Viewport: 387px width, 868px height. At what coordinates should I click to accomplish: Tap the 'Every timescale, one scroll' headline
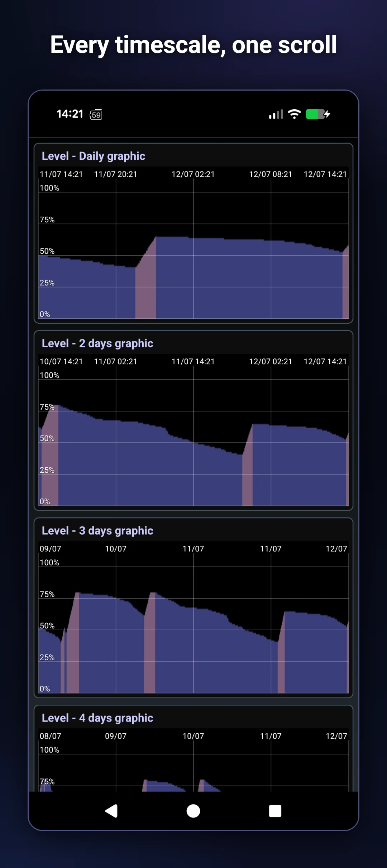point(193,45)
